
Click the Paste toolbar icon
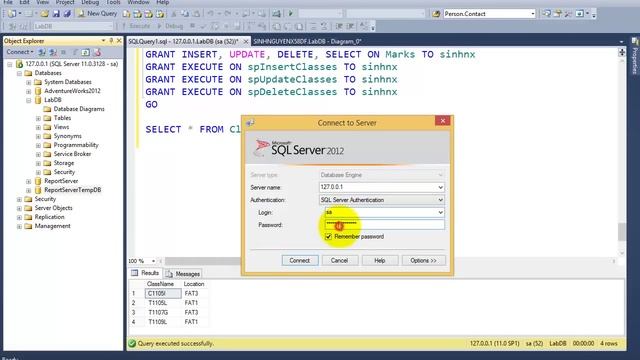click(196, 14)
